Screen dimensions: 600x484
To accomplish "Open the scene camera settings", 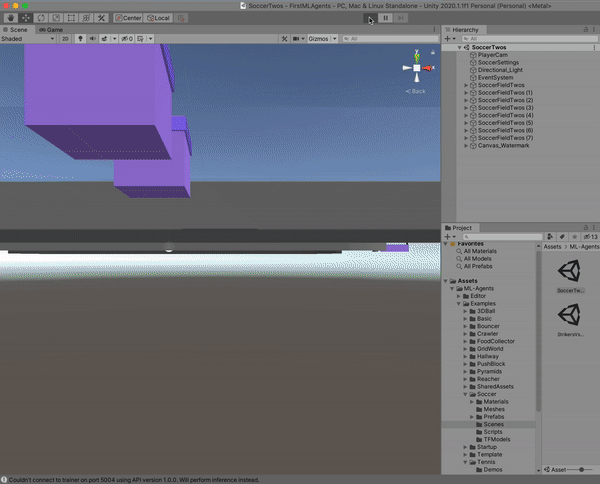I will tap(298, 39).
